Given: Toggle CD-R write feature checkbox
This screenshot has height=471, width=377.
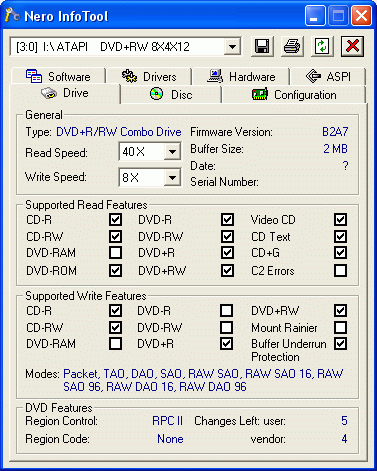Looking at the screenshot, I should tap(115, 311).
